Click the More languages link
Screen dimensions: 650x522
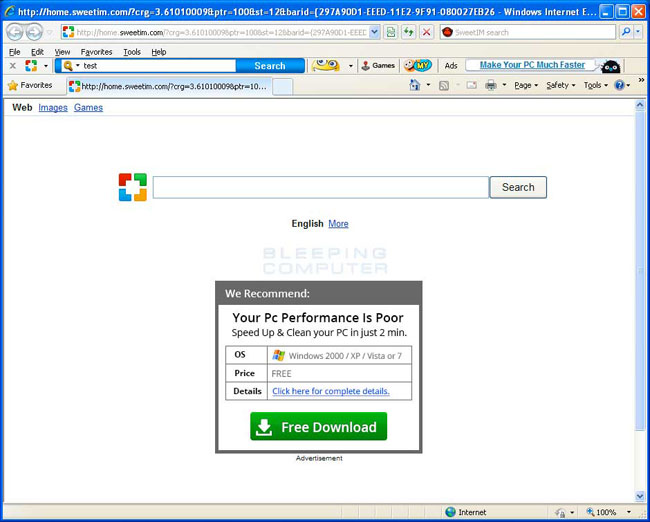coord(338,224)
